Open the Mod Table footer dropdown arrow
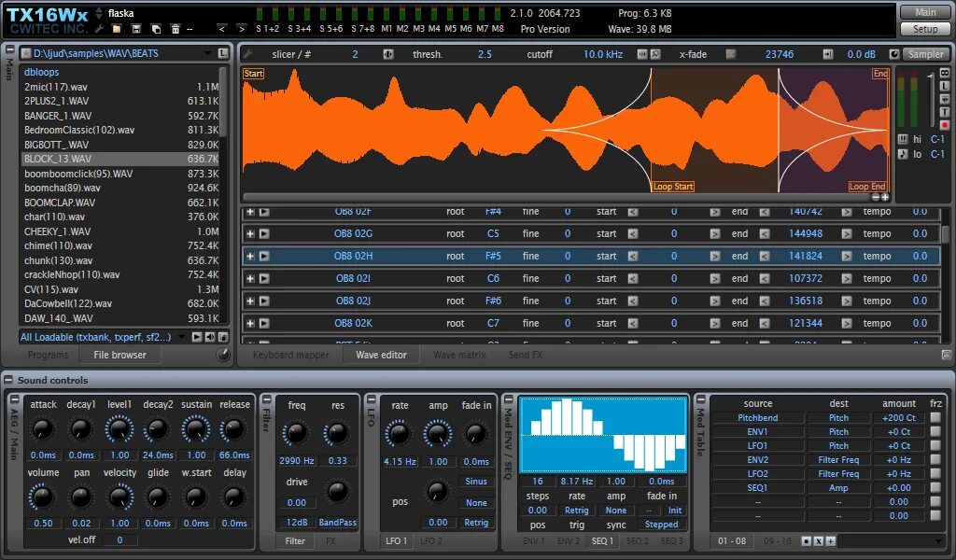 tap(938, 541)
